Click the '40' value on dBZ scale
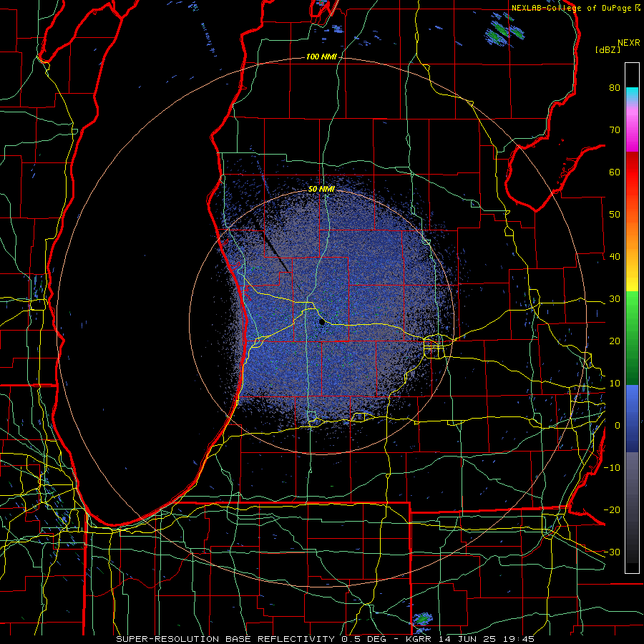 click(615, 257)
